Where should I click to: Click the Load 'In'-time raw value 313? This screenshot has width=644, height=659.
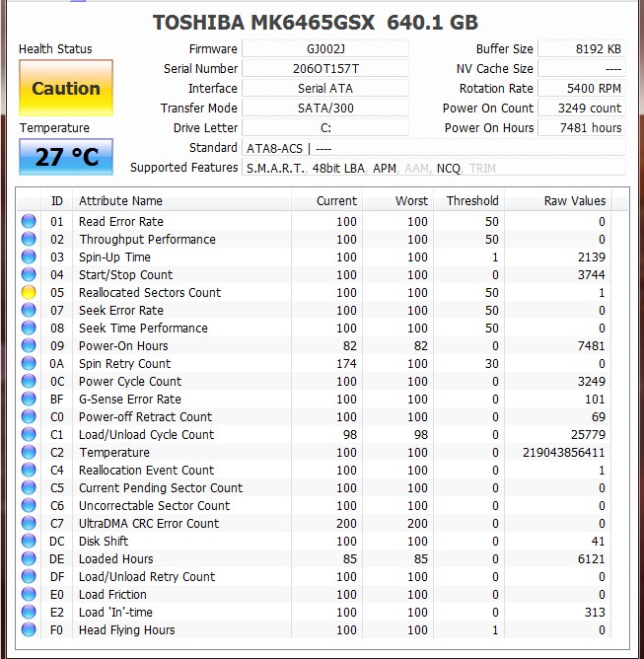(x=595, y=613)
